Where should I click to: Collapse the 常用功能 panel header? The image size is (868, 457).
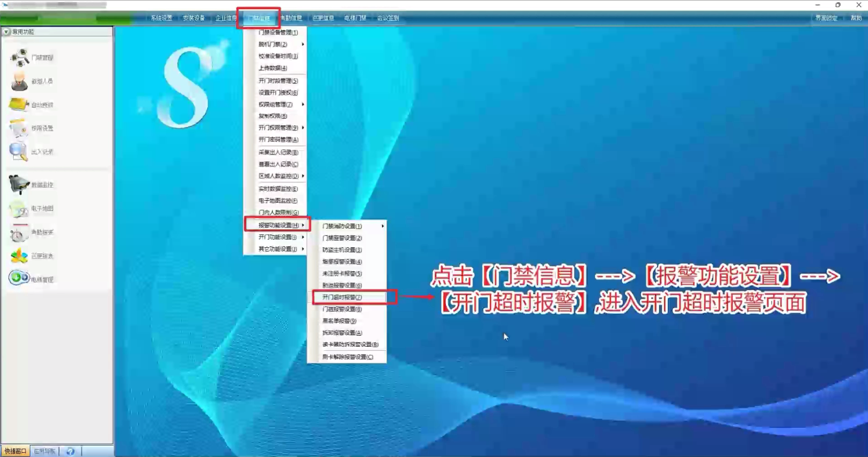[x=7, y=32]
